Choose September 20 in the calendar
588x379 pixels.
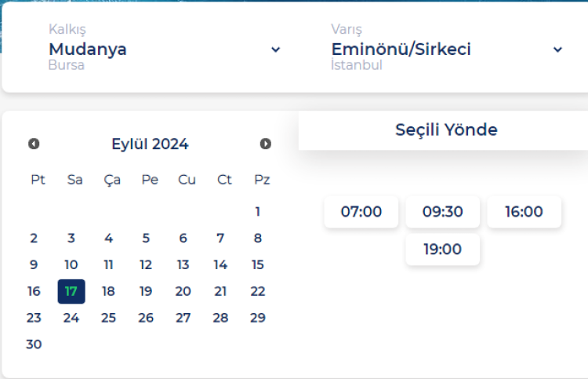click(x=183, y=291)
